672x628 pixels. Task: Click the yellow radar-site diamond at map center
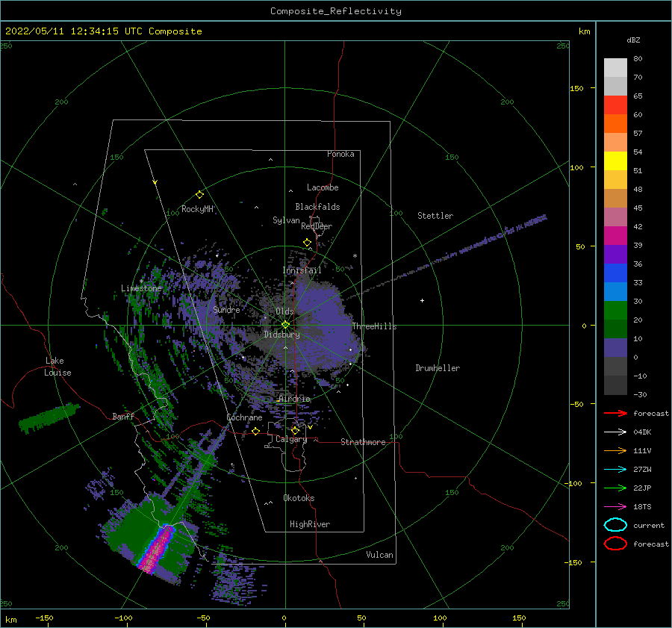click(285, 325)
